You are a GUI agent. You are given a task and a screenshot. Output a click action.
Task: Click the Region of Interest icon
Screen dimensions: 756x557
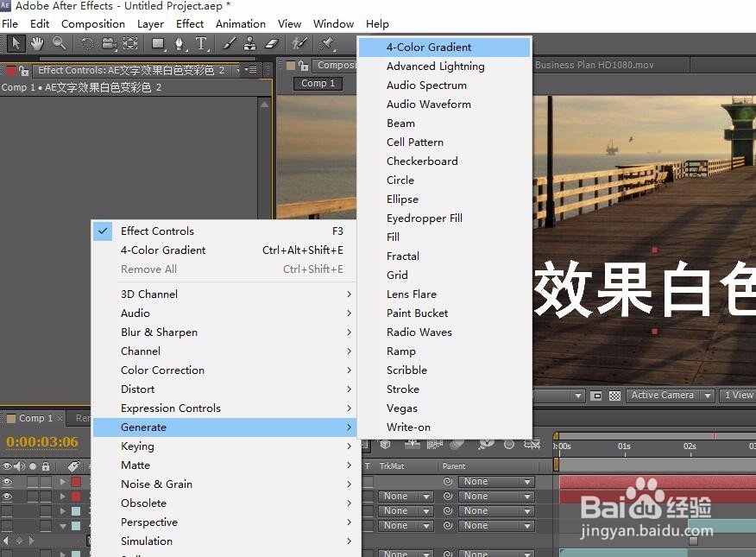tap(596, 396)
